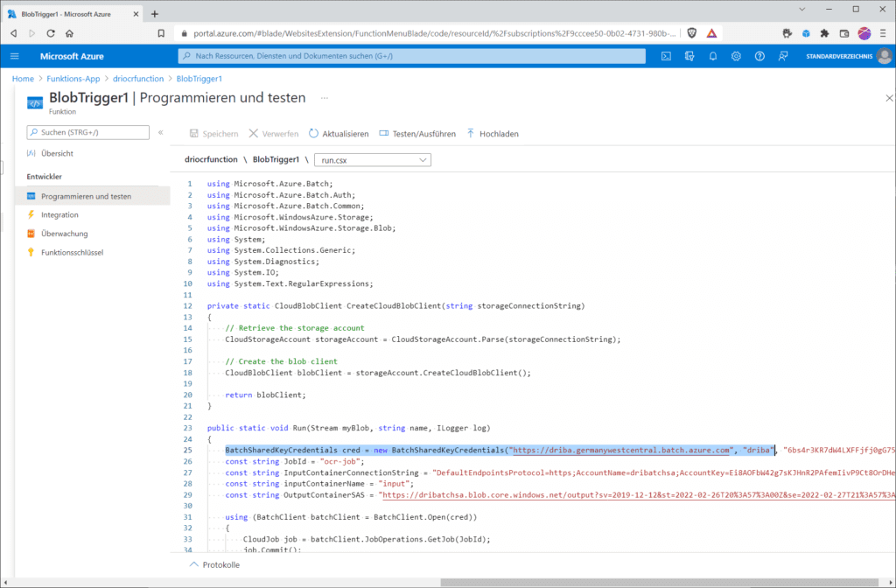The image size is (896, 588).
Task: Click the driba batch URL in line 25
Action: [x=622, y=451]
